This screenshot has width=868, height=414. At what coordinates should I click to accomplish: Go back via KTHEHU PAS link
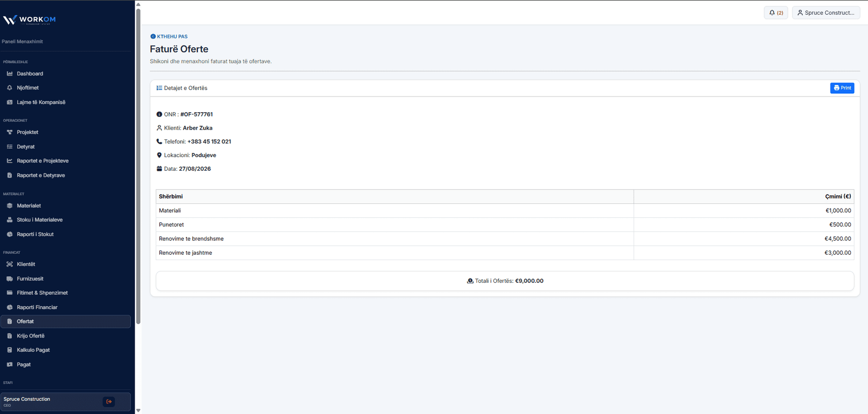click(169, 37)
